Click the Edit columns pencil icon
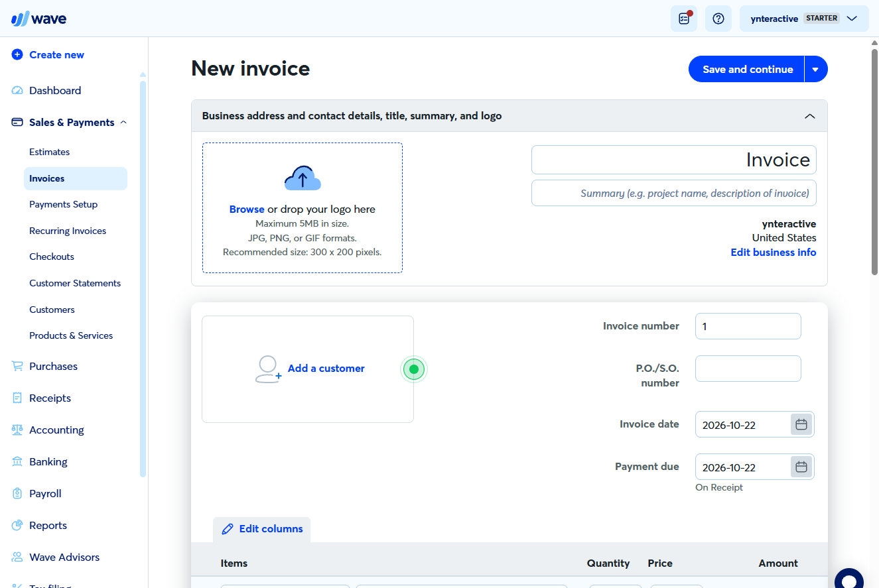 [x=228, y=529]
